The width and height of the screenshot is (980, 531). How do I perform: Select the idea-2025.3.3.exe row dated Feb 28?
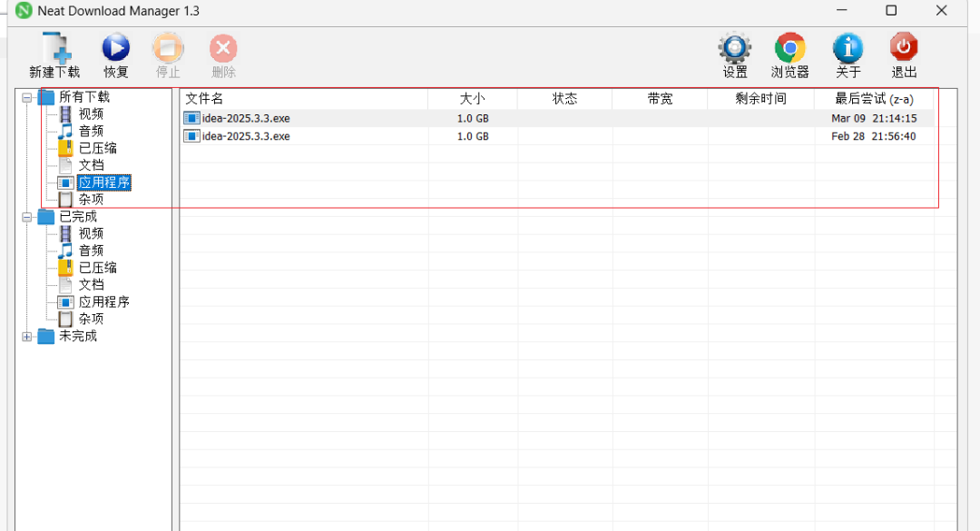(x=558, y=136)
